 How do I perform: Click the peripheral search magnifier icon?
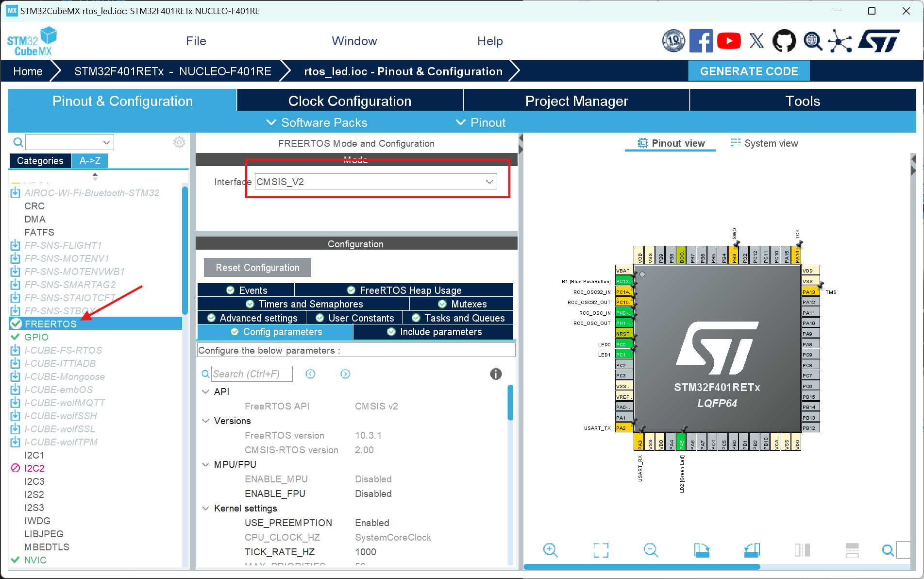pyautogui.click(x=18, y=142)
